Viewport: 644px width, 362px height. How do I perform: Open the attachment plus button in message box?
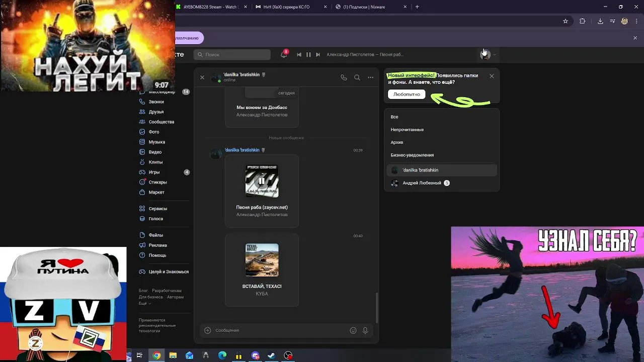[207, 330]
